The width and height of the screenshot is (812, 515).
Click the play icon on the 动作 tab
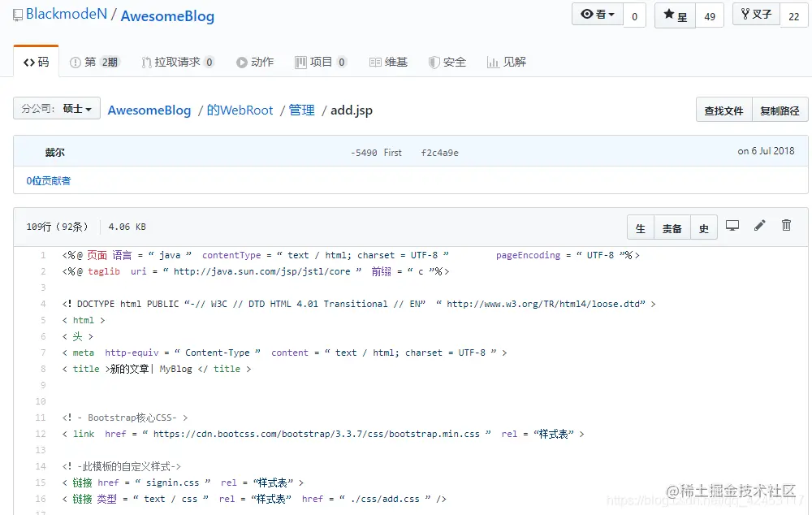coord(244,61)
